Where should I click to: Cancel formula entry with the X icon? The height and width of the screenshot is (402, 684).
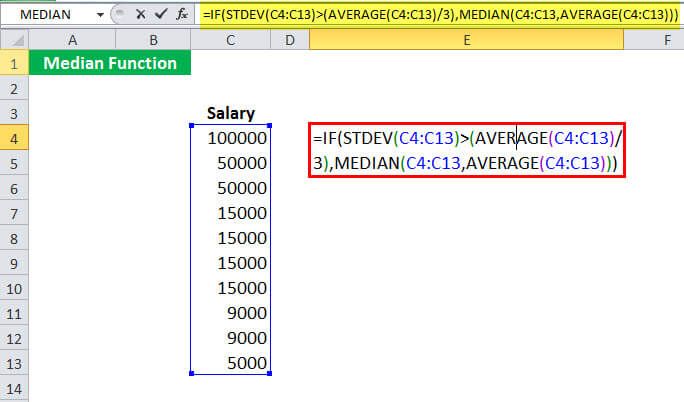[x=140, y=14]
